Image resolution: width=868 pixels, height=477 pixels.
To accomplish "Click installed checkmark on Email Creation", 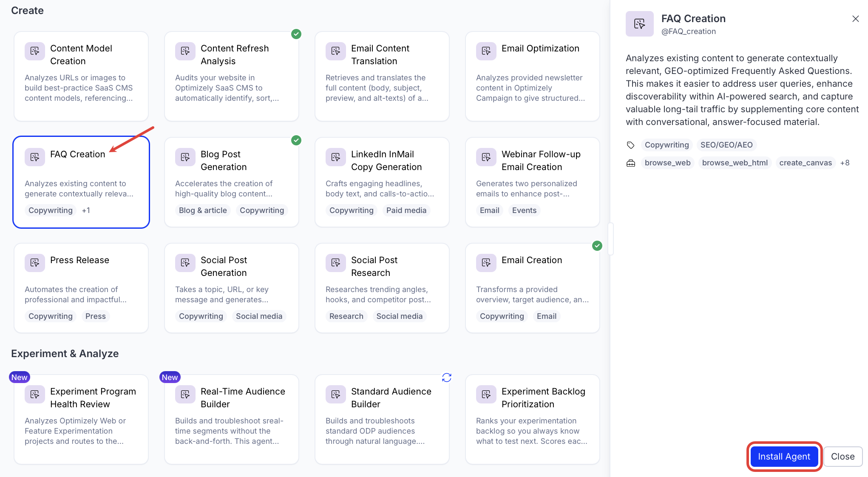I will pyautogui.click(x=597, y=245).
